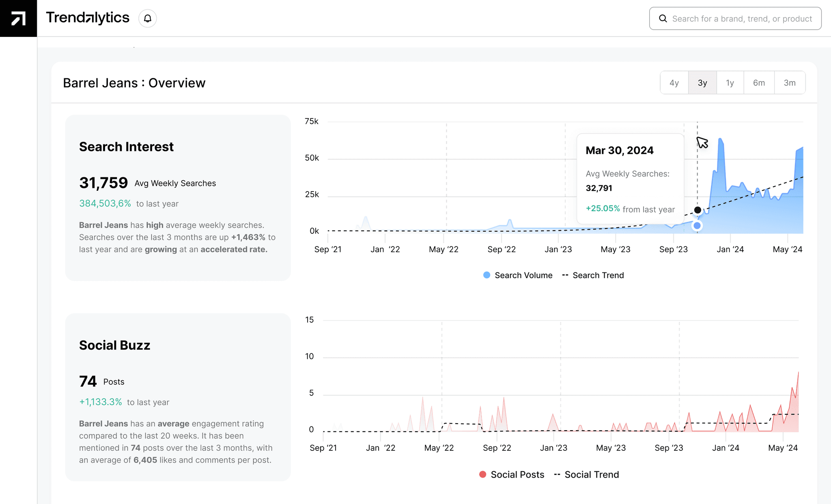Click the Trendalytics arrow logo

[18, 18]
